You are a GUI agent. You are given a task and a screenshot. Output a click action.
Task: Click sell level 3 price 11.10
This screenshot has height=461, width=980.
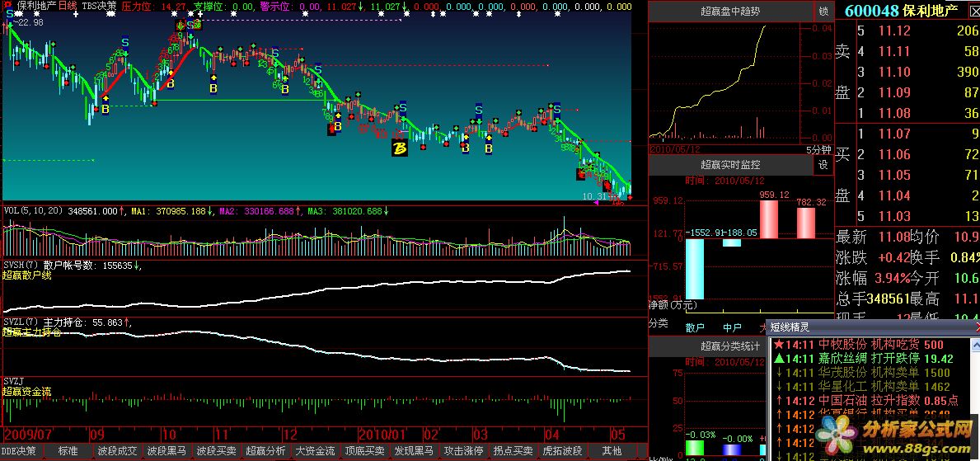893,72
